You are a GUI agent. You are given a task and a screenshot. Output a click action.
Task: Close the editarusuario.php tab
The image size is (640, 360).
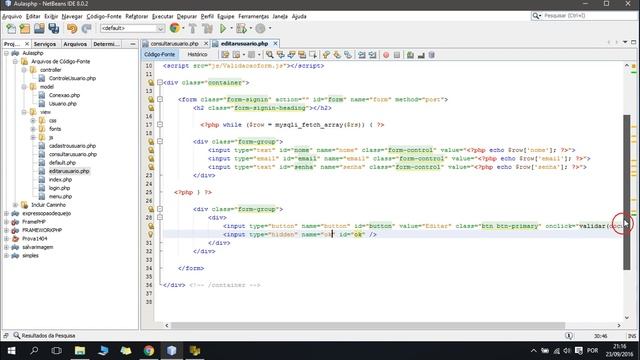point(276,43)
